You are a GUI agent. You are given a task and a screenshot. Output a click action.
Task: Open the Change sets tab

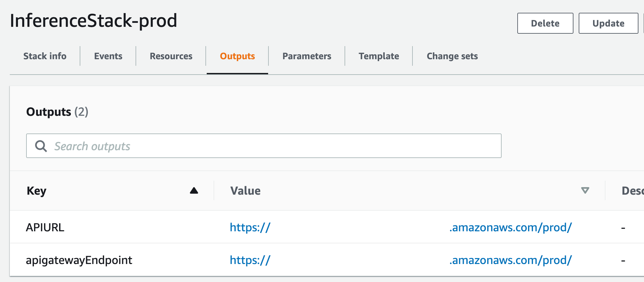click(452, 56)
